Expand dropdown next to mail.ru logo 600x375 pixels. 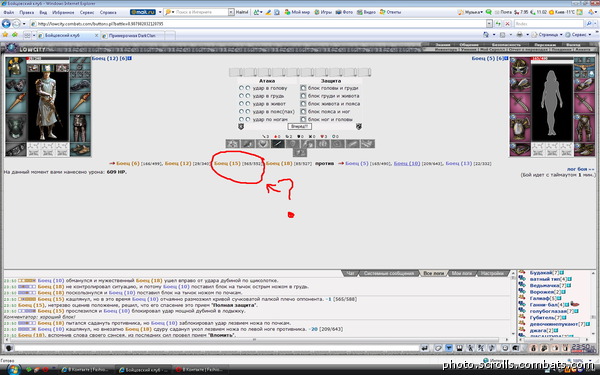[160, 12]
